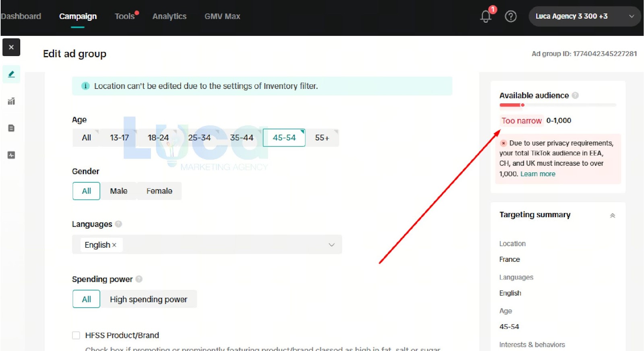The height and width of the screenshot is (351, 644).
Task: Click the red error icon in privacy warning
Action: [503, 143]
